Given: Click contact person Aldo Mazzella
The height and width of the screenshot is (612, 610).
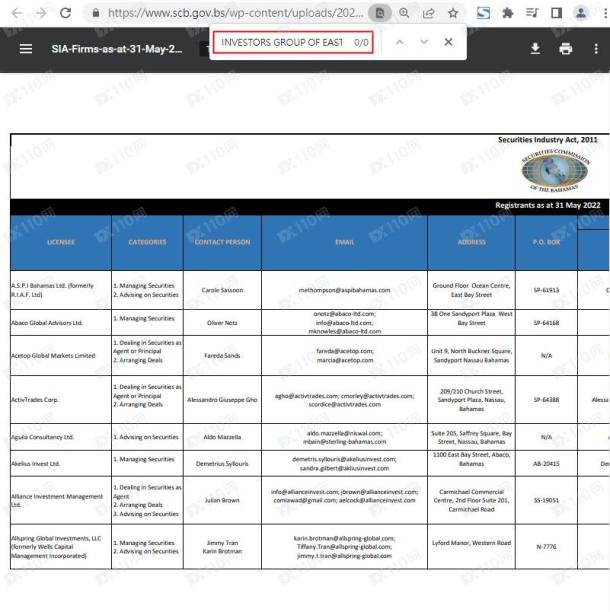Looking at the screenshot, I should click(222, 437).
